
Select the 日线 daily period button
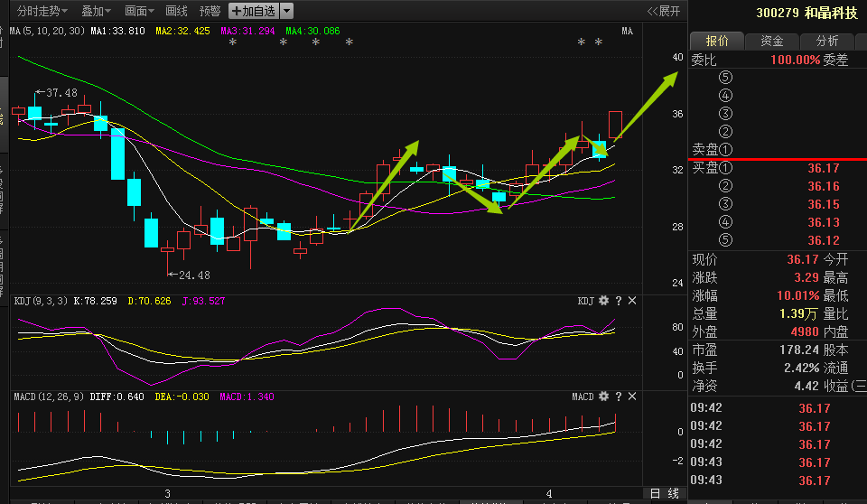point(664,493)
